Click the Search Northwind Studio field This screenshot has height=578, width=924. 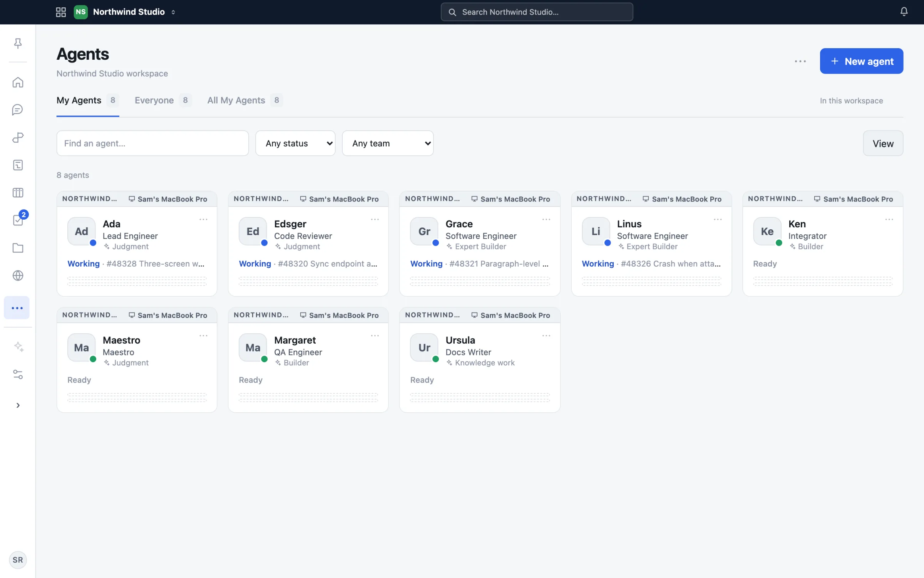point(537,12)
